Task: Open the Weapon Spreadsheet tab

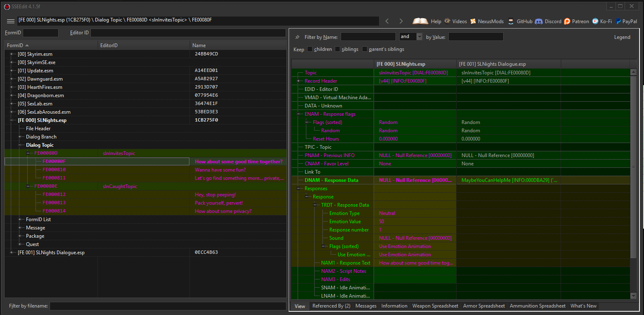Action: pos(435,306)
